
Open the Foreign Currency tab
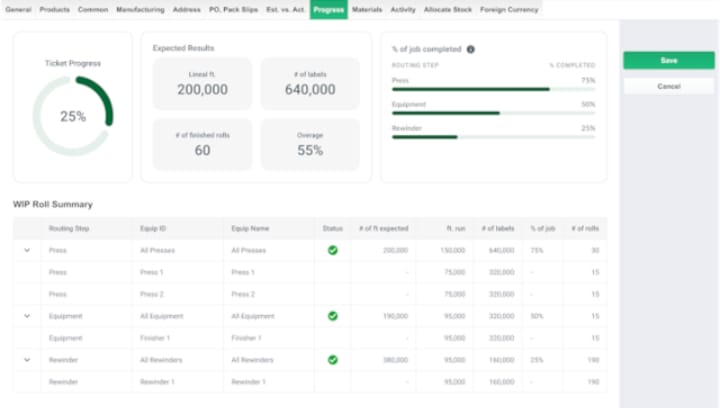tap(509, 9)
